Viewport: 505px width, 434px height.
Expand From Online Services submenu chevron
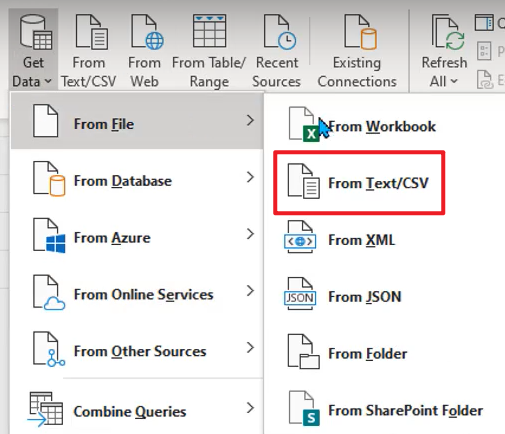pos(250,291)
